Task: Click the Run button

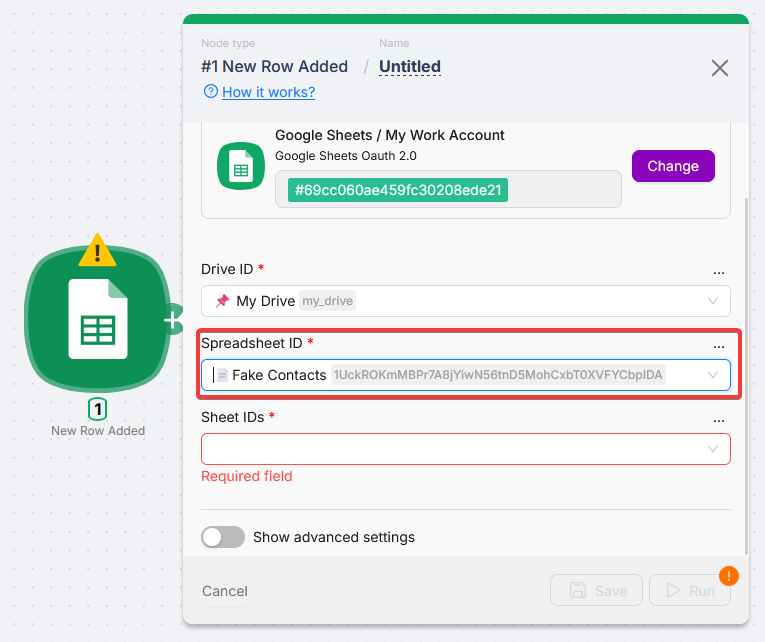Action: pyautogui.click(x=689, y=591)
